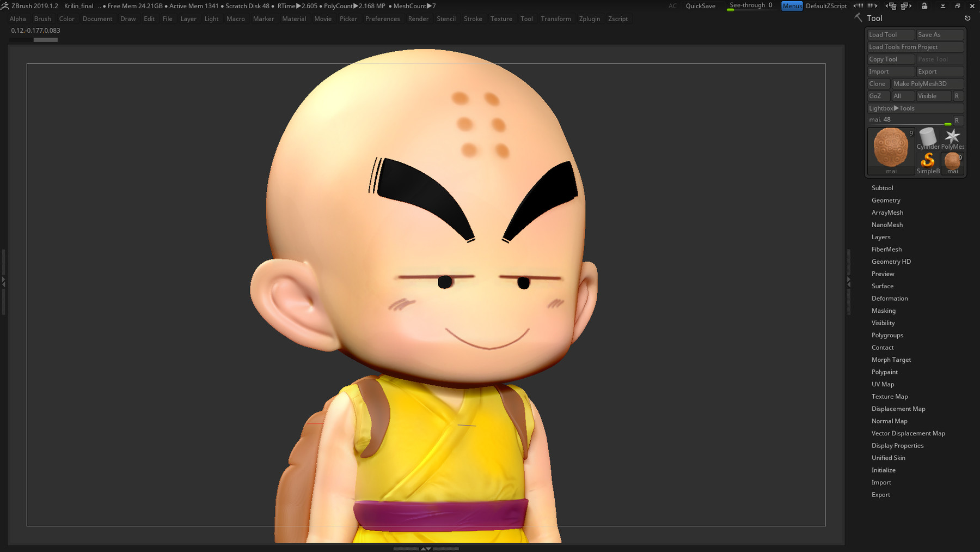The width and height of the screenshot is (980, 552).
Task: Expand the FiberMesh section
Action: [886, 250]
